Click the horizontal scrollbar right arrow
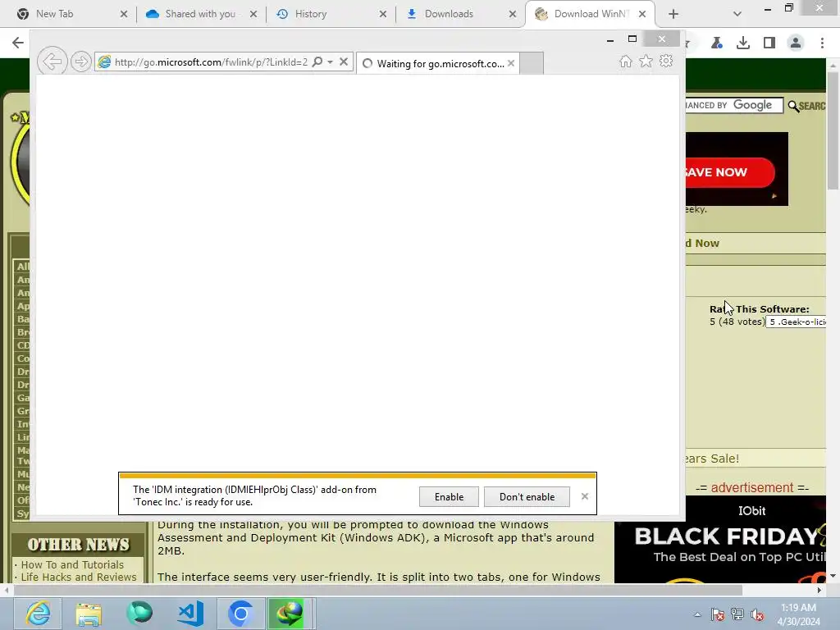The image size is (840, 630). [819, 590]
